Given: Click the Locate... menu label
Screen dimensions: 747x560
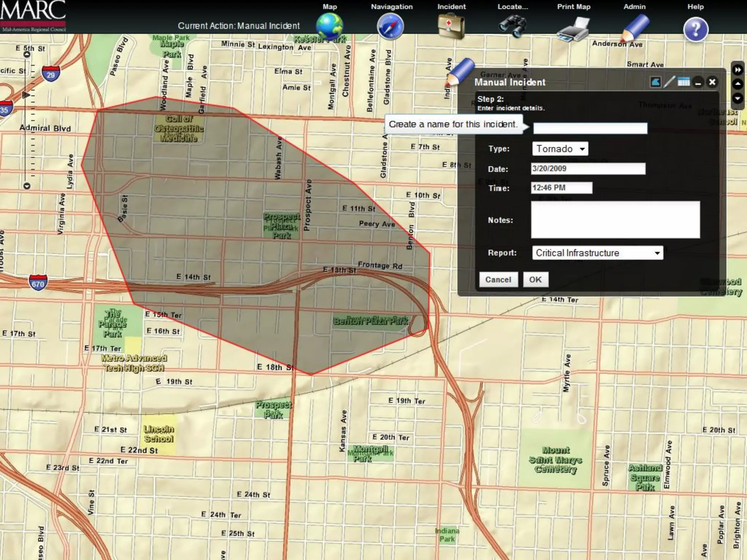Looking at the screenshot, I should (513, 7).
